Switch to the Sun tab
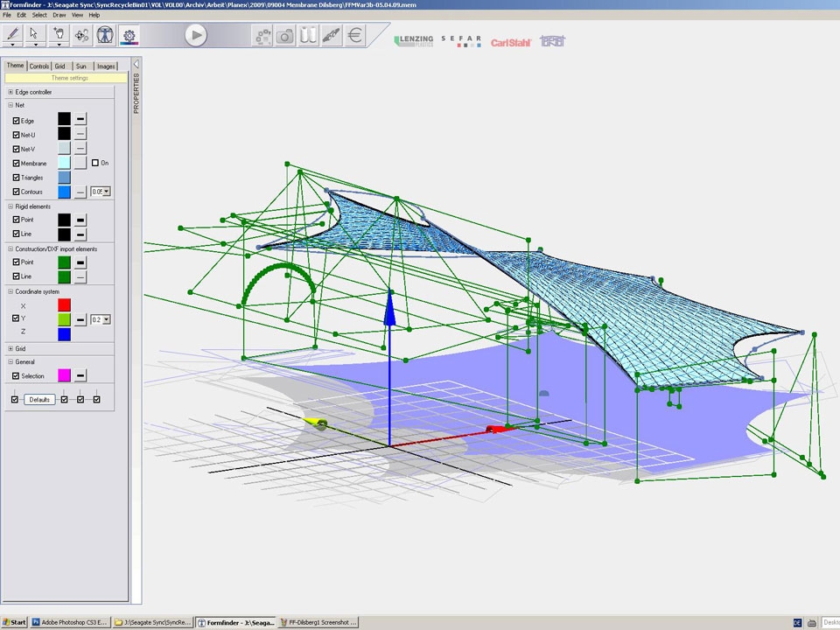 click(x=81, y=66)
